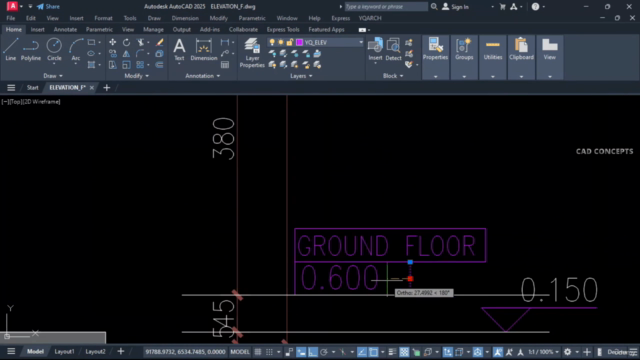
Task: Select the Stretch tool
Action: [113, 64]
